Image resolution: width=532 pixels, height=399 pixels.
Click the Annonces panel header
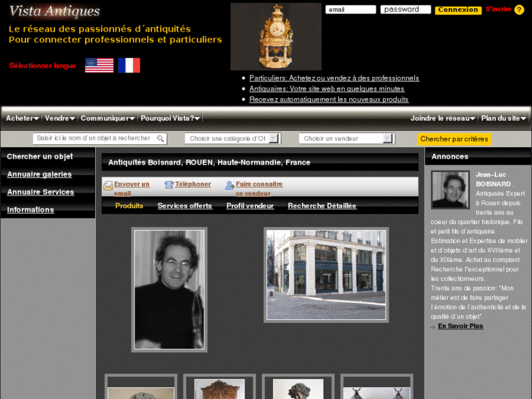[x=478, y=157]
